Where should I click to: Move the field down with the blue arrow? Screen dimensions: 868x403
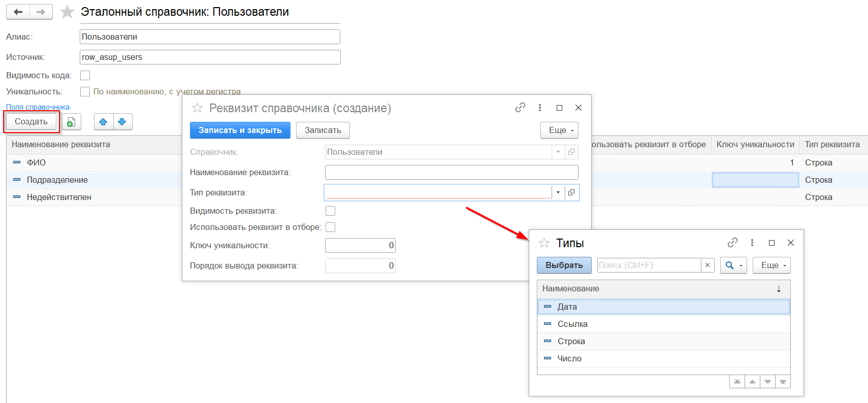(x=122, y=122)
